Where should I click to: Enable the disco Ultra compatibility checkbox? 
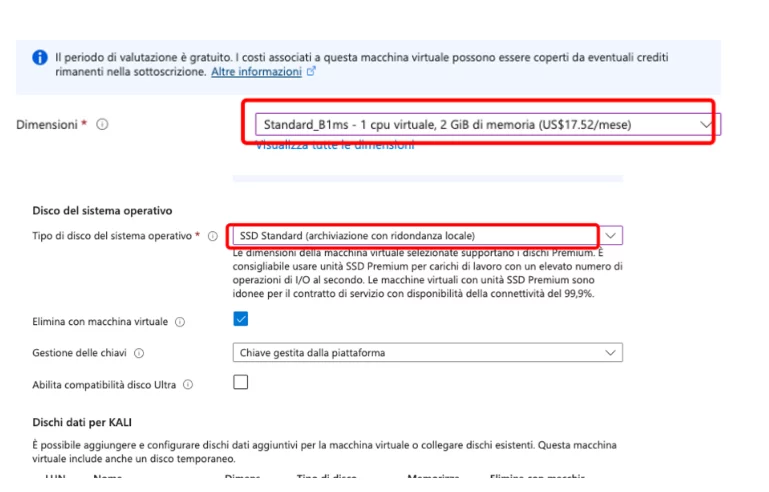point(240,382)
